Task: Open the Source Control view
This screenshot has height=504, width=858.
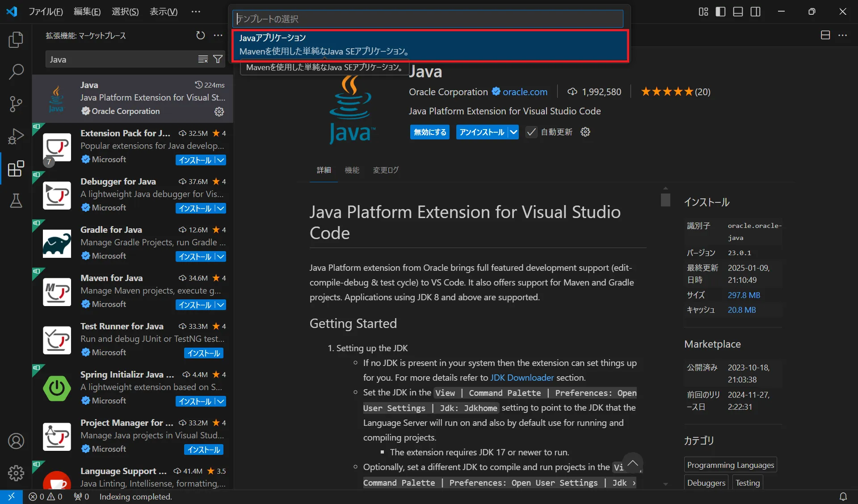Action: [x=16, y=104]
